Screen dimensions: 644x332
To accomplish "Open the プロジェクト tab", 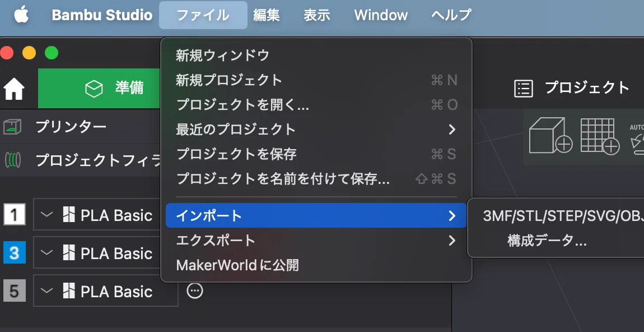I will 572,87.
